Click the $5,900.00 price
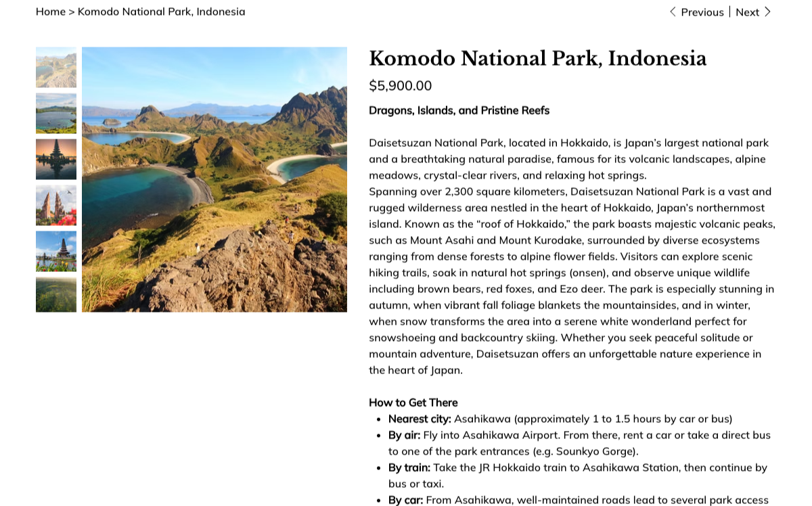This screenshot has width=812, height=506. point(400,86)
